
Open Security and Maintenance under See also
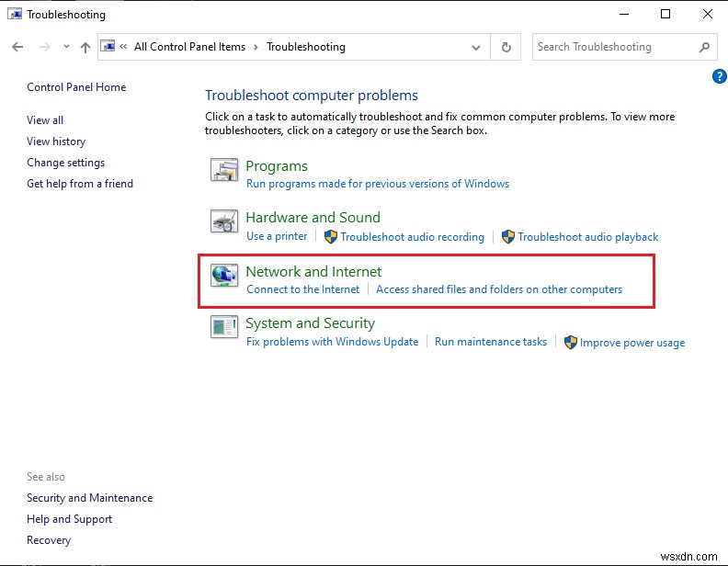click(89, 498)
